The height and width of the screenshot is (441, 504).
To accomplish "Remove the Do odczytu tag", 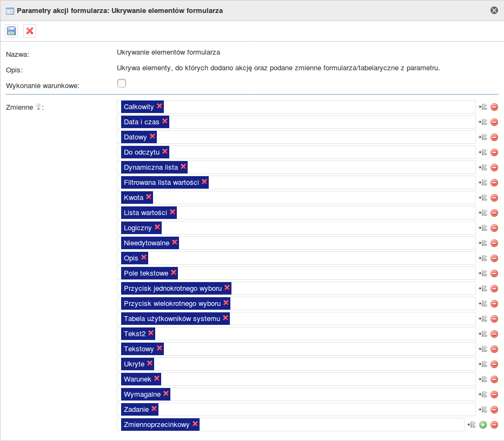I will tap(165, 151).
